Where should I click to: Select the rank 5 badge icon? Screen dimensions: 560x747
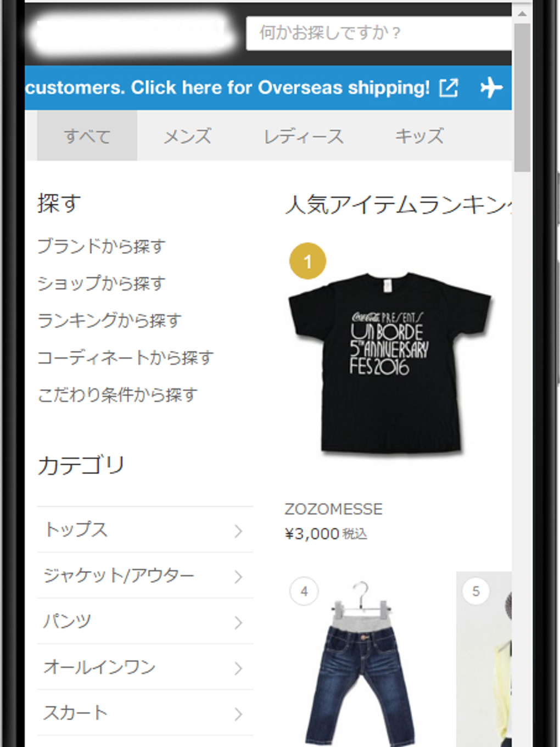tap(476, 592)
